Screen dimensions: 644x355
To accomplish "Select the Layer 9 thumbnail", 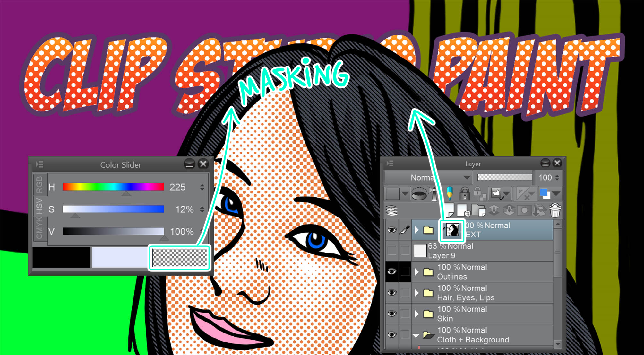I will pyautogui.click(x=420, y=251).
